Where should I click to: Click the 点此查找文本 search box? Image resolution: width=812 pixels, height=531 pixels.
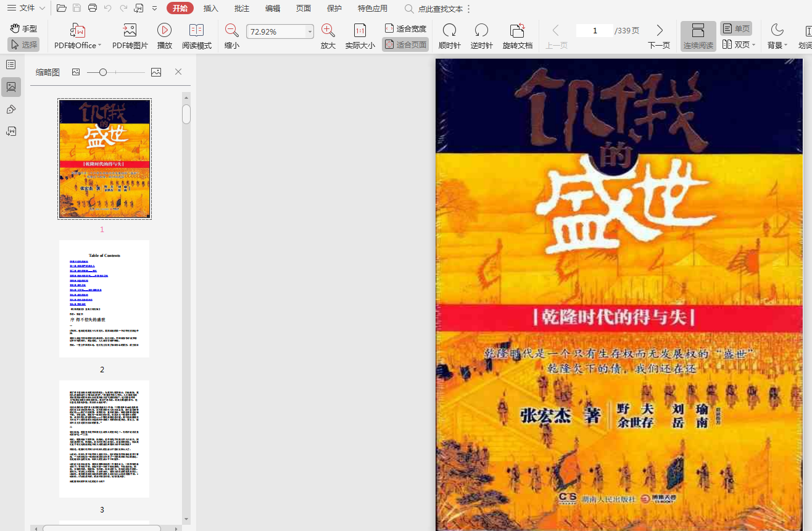click(433, 9)
